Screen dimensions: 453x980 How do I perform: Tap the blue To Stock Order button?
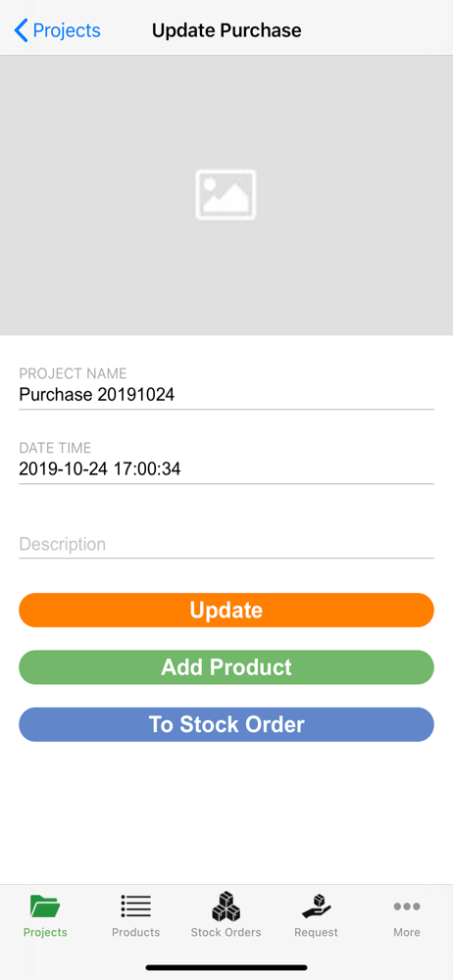coord(226,724)
